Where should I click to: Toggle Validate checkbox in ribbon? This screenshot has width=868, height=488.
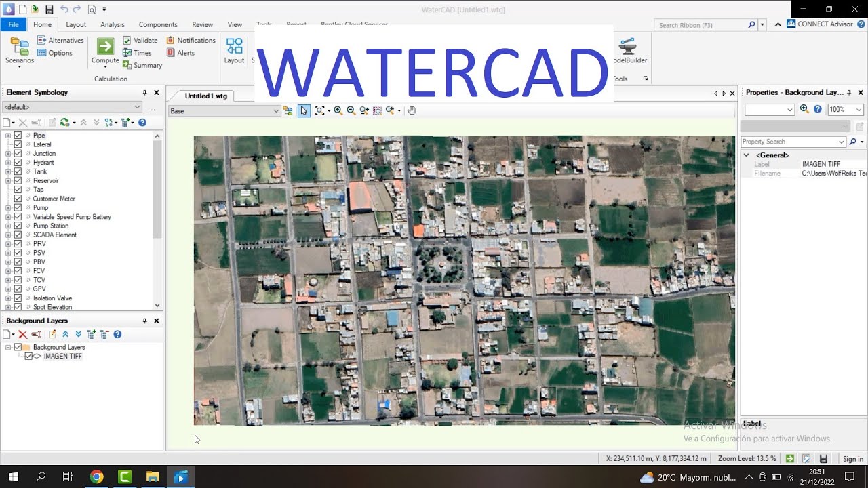127,41
